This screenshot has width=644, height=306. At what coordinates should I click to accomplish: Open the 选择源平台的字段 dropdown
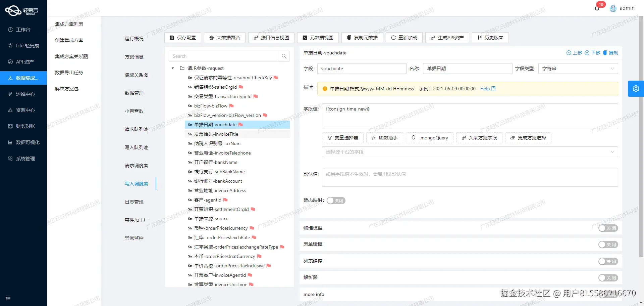(x=469, y=152)
